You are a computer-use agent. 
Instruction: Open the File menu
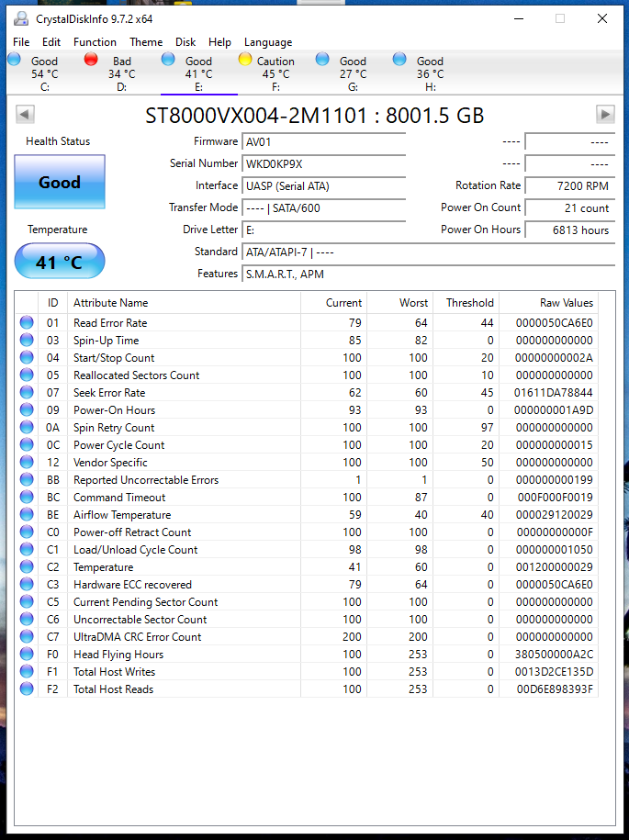pyautogui.click(x=21, y=42)
